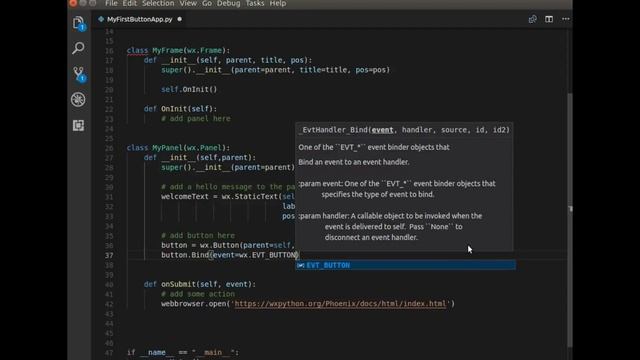640x360 pixels.
Task: Click the 'webbrowser.open(' call text
Action: (x=196, y=304)
